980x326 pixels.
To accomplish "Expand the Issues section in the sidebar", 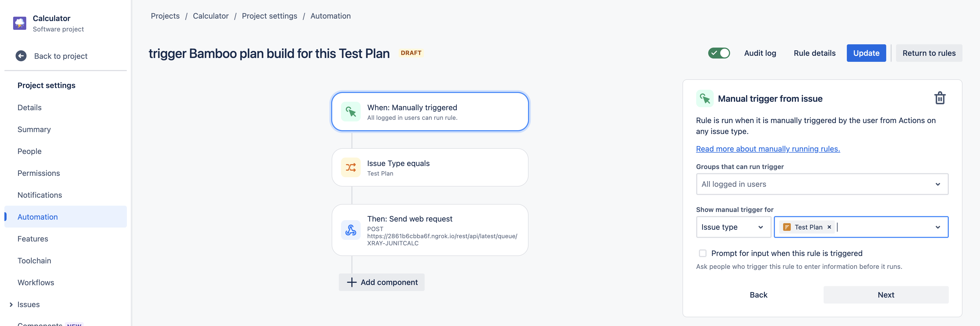I will [11, 304].
